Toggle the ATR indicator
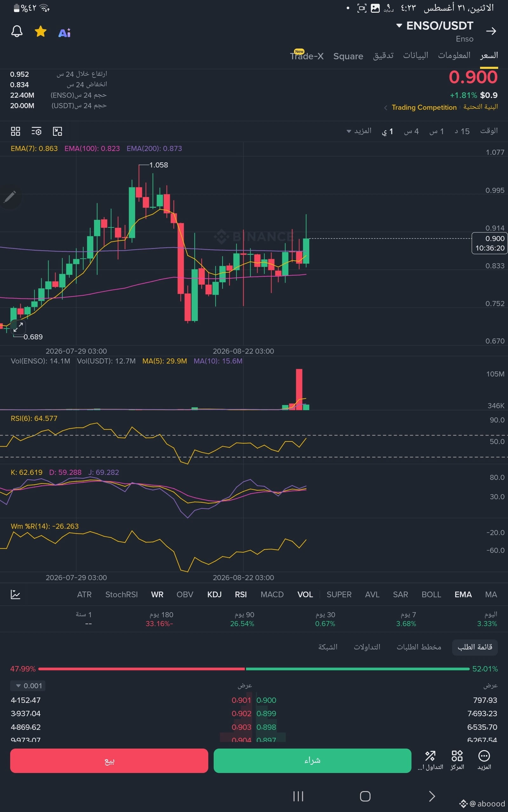Viewport: 508px width, 812px height. tap(84, 595)
